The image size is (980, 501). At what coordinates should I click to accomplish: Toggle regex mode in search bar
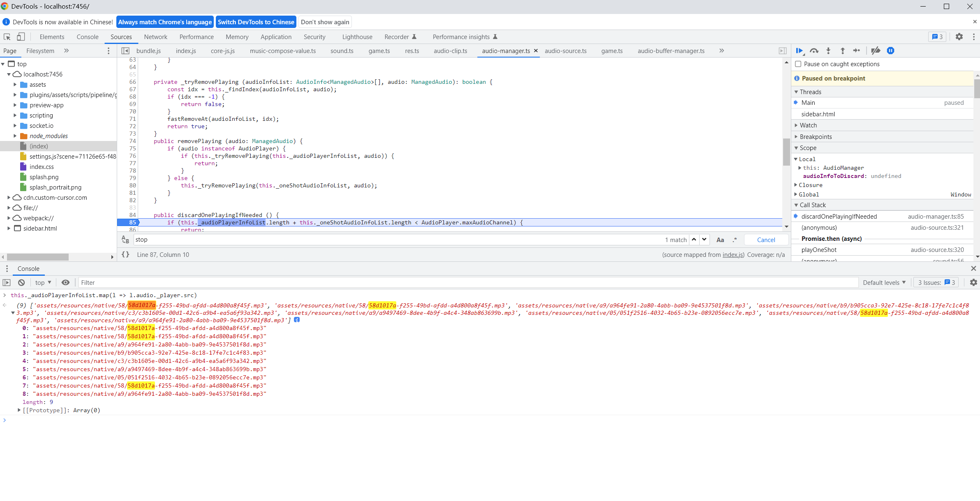tap(735, 240)
